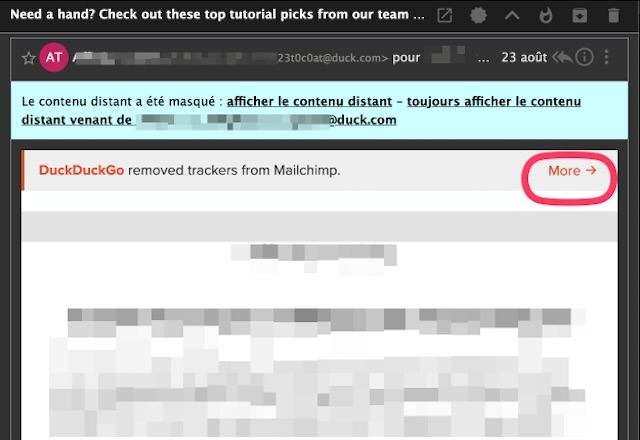
Task: Click the AT sender avatar
Action: click(x=53, y=57)
